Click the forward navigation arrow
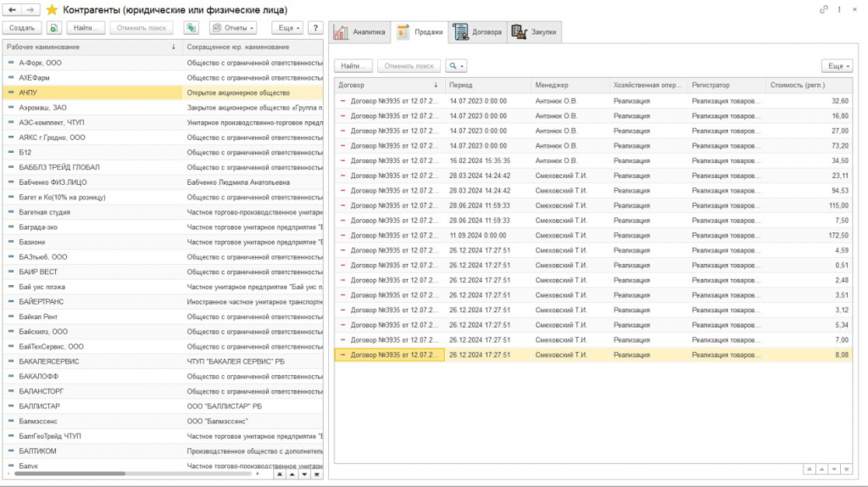The width and height of the screenshot is (868, 487). pyautogui.click(x=31, y=9)
